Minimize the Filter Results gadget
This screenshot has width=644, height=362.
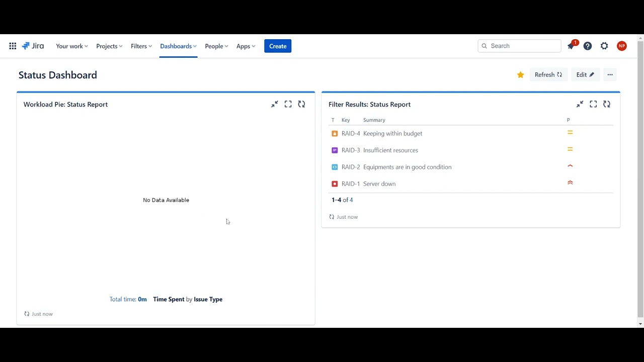click(580, 104)
